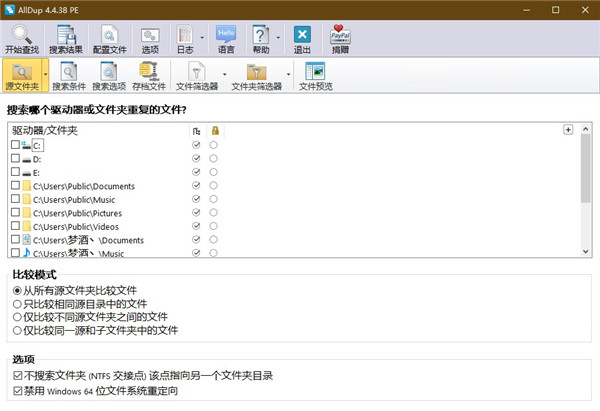This screenshot has height=411, width=600.
Task: Select C:\Users\梦酒丶\Documents row
Action: [x=88, y=240]
